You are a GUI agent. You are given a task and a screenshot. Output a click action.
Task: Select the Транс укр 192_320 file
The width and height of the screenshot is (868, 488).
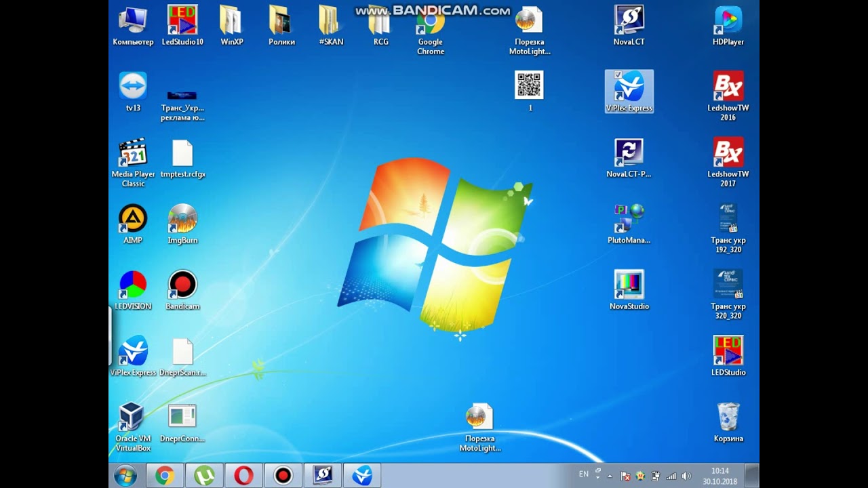tap(728, 228)
